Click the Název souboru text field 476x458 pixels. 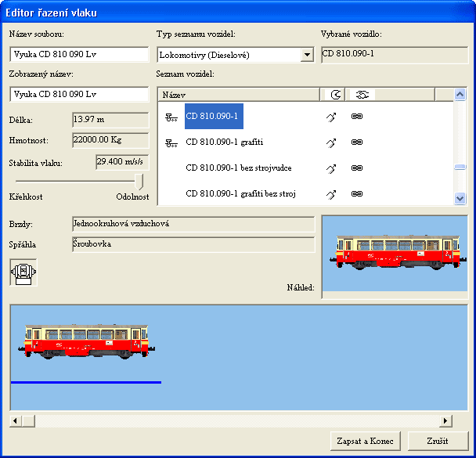(x=79, y=55)
